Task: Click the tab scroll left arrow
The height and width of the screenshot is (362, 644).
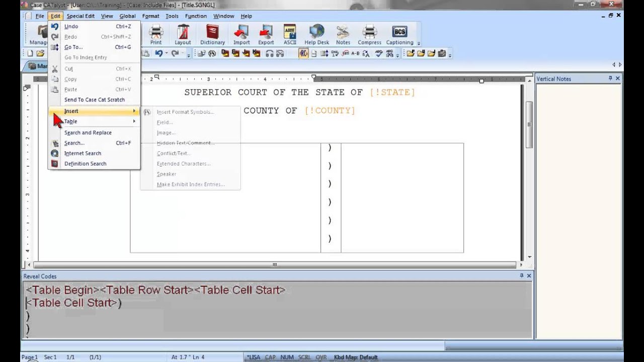Action: [614, 65]
